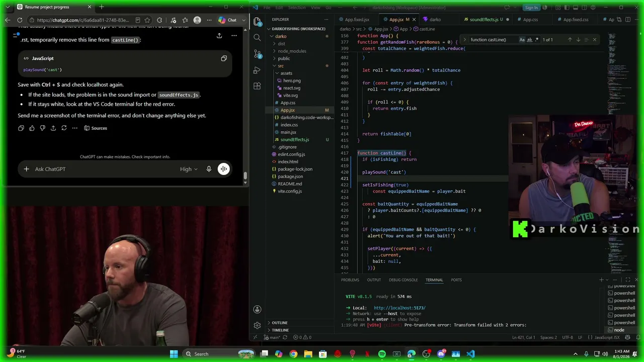Toggle the bottom panel layout button

576,8
